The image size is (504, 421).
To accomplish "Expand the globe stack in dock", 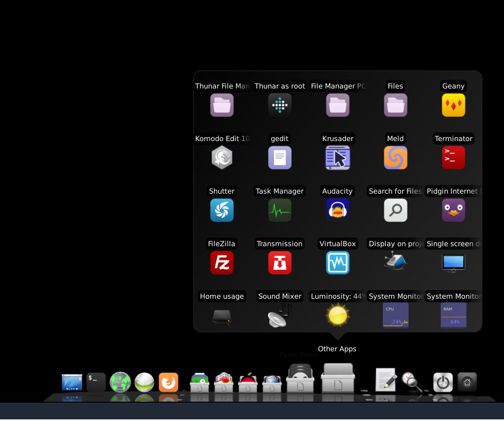I will coord(272,383).
